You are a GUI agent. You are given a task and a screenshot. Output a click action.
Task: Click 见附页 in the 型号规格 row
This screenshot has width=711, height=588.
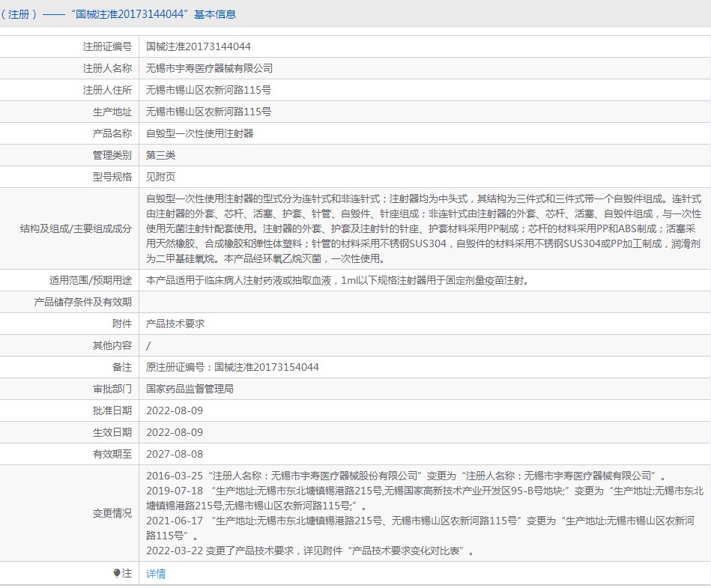(160, 177)
